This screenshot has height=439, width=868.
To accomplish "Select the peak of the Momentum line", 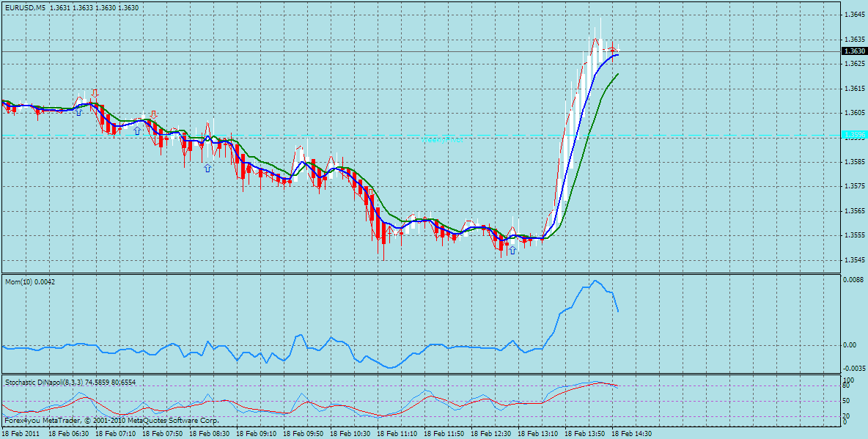I will (x=595, y=281).
